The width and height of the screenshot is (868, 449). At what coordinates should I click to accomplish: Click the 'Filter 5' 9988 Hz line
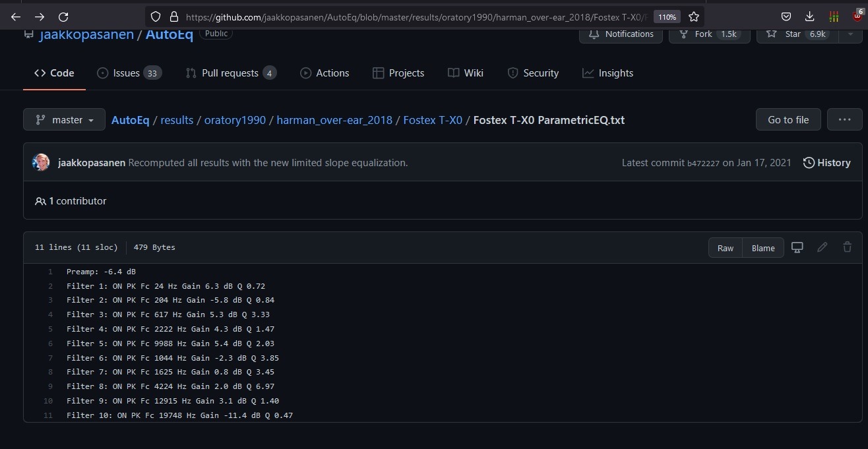point(170,344)
